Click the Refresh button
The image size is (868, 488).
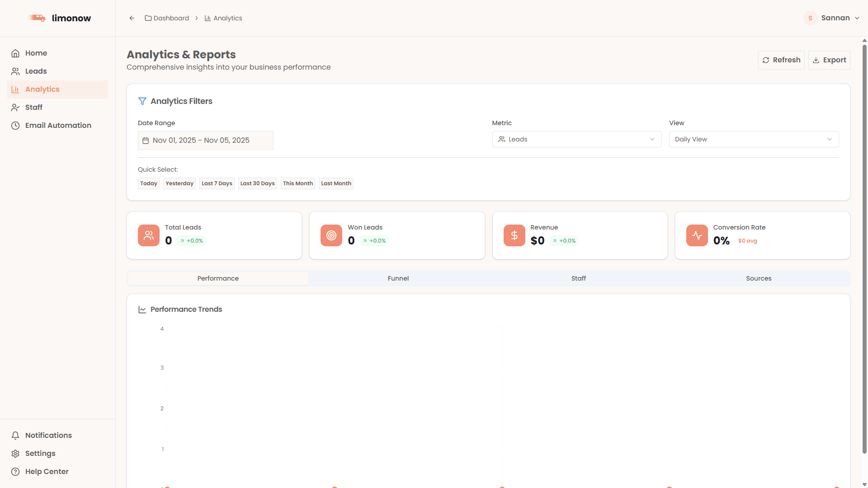point(781,60)
